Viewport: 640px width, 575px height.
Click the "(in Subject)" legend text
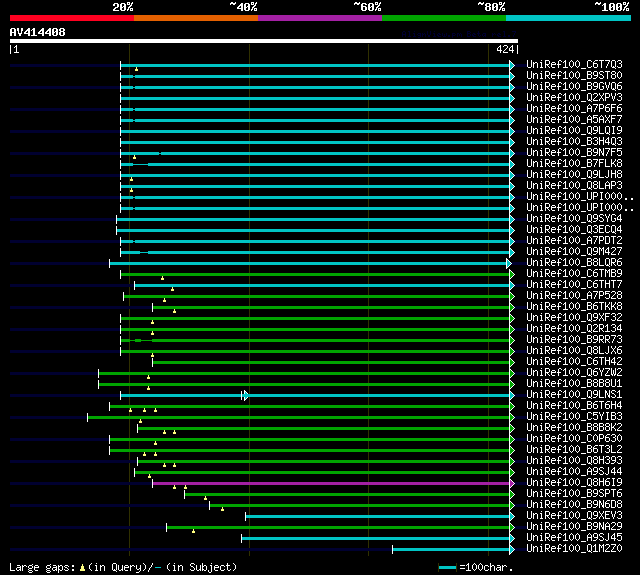(202, 567)
